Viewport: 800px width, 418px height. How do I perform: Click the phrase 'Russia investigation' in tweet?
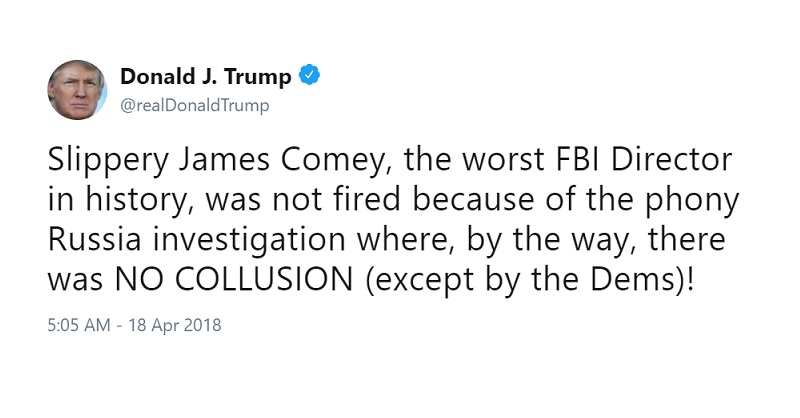click(x=197, y=240)
